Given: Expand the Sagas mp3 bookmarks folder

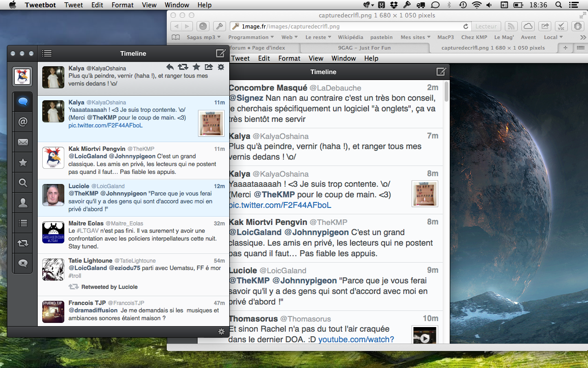Looking at the screenshot, I should [204, 37].
